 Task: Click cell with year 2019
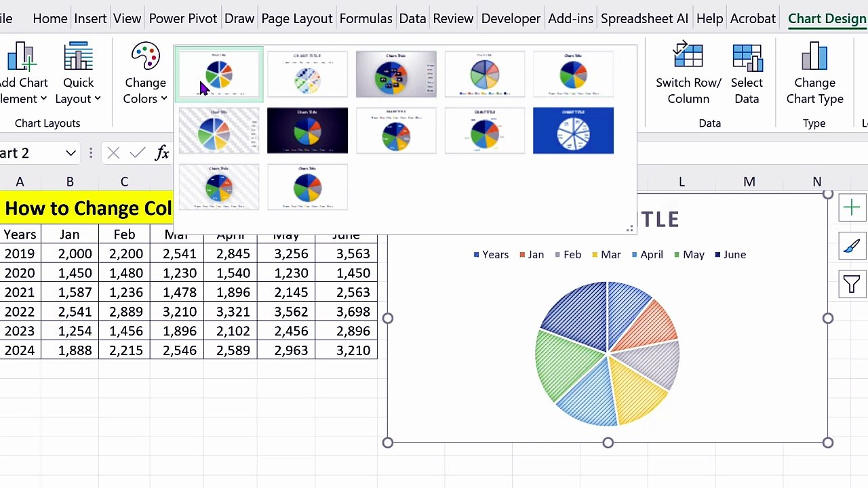pyautogui.click(x=20, y=253)
